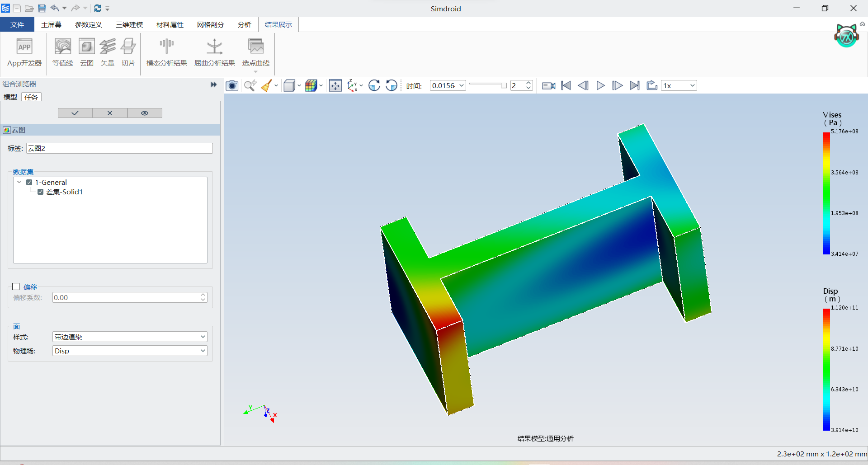Image resolution: width=868 pixels, height=465 pixels.
Task: Toggle the 1-General dataset checkbox
Action: pyautogui.click(x=29, y=182)
